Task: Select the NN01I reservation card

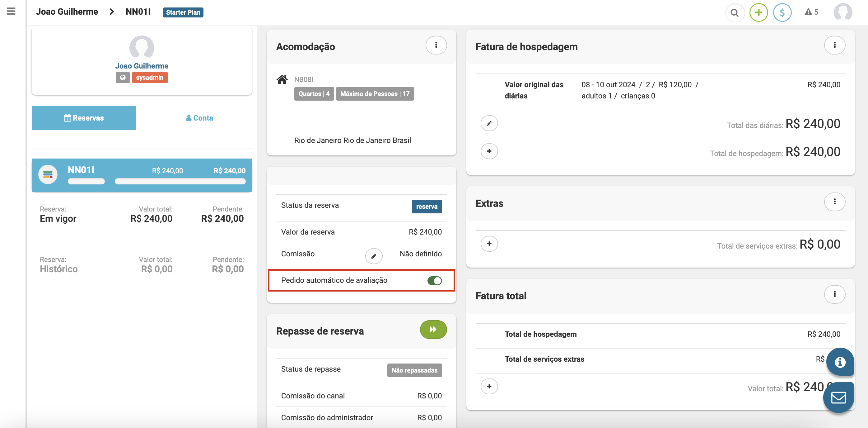Action: coord(142,175)
